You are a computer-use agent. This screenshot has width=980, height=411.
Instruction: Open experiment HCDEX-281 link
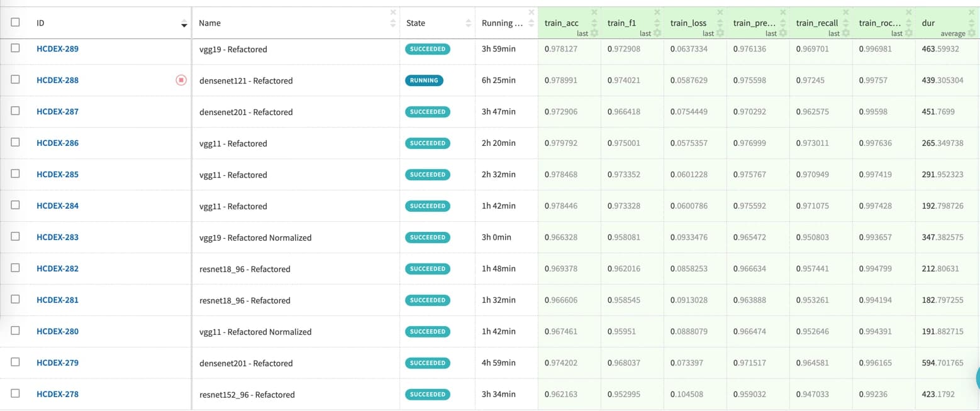[x=58, y=300]
